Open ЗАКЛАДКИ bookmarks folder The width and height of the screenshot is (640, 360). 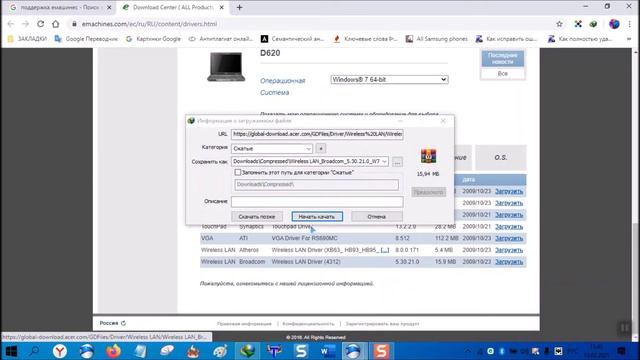(27, 39)
